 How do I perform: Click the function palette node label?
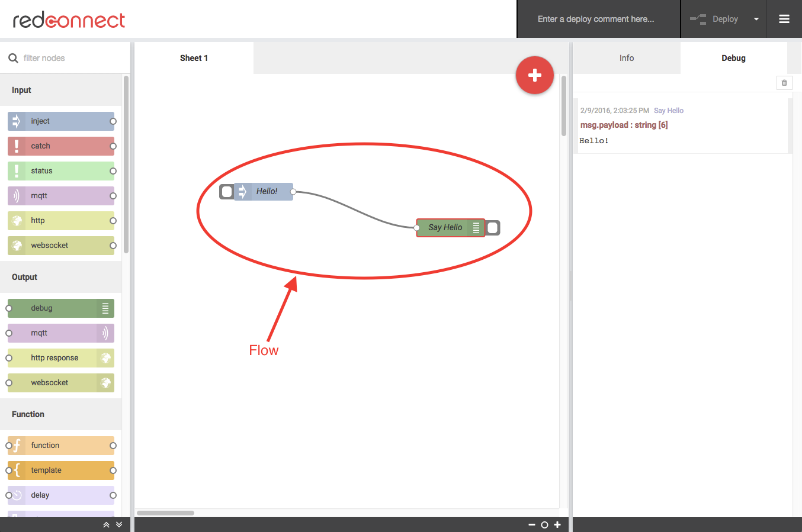[x=45, y=446]
